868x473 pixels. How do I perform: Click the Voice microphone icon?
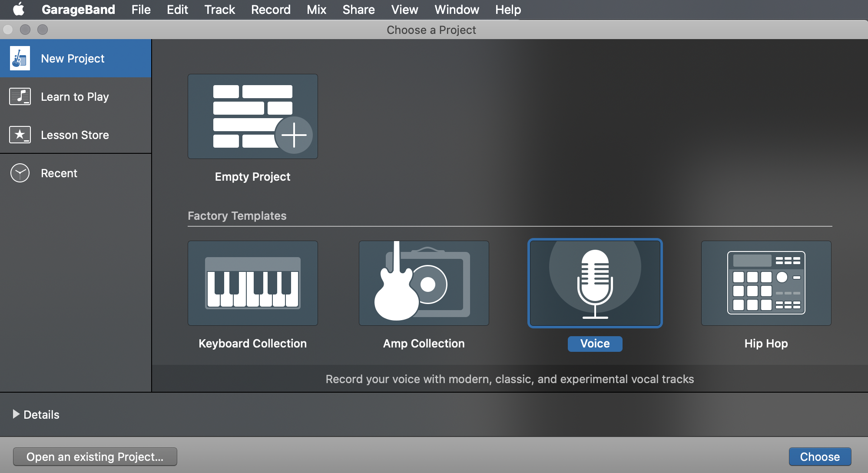click(594, 283)
